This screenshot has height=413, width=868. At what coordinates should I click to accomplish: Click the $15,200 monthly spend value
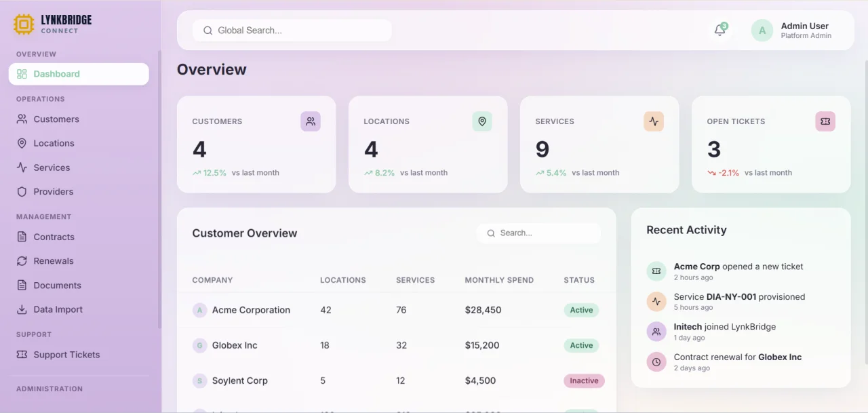[x=482, y=346]
